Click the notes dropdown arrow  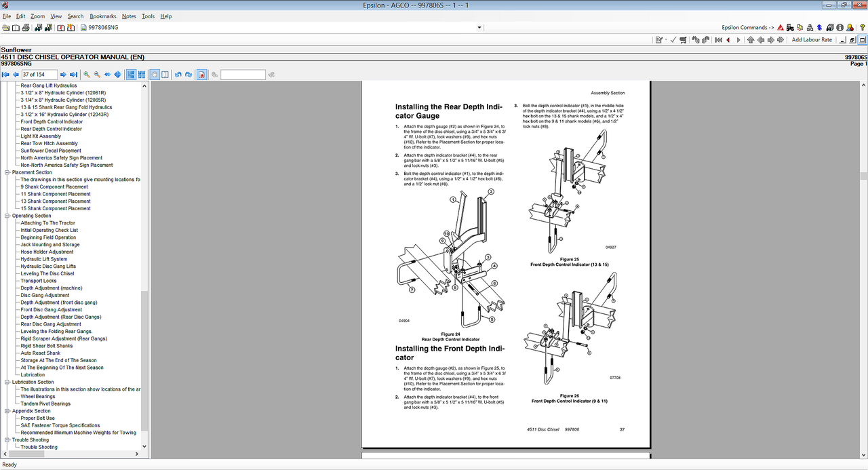666,40
